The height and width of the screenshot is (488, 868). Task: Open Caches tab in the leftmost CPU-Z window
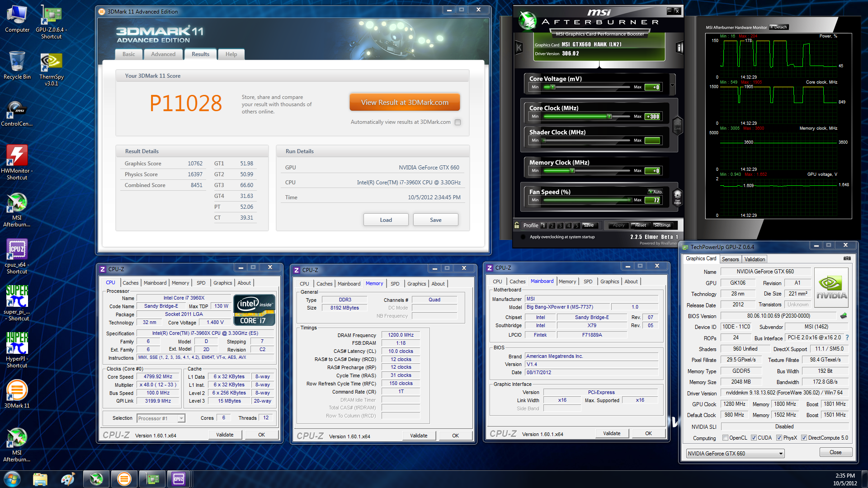click(x=131, y=283)
